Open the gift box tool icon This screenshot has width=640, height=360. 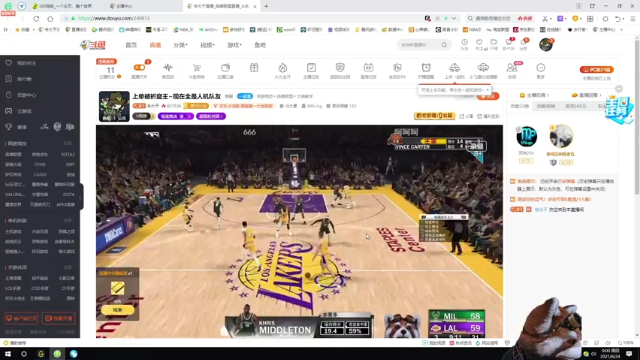click(254, 68)
